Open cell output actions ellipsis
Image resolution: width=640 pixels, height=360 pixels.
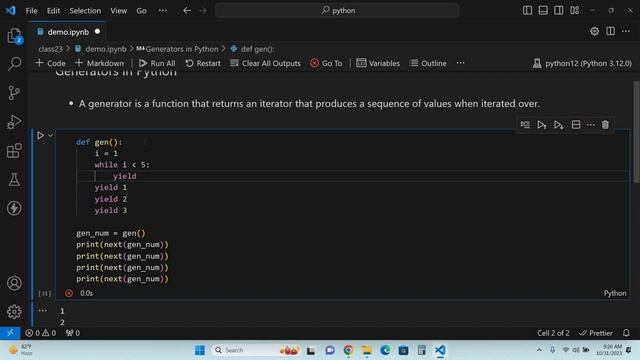[42, 311]
